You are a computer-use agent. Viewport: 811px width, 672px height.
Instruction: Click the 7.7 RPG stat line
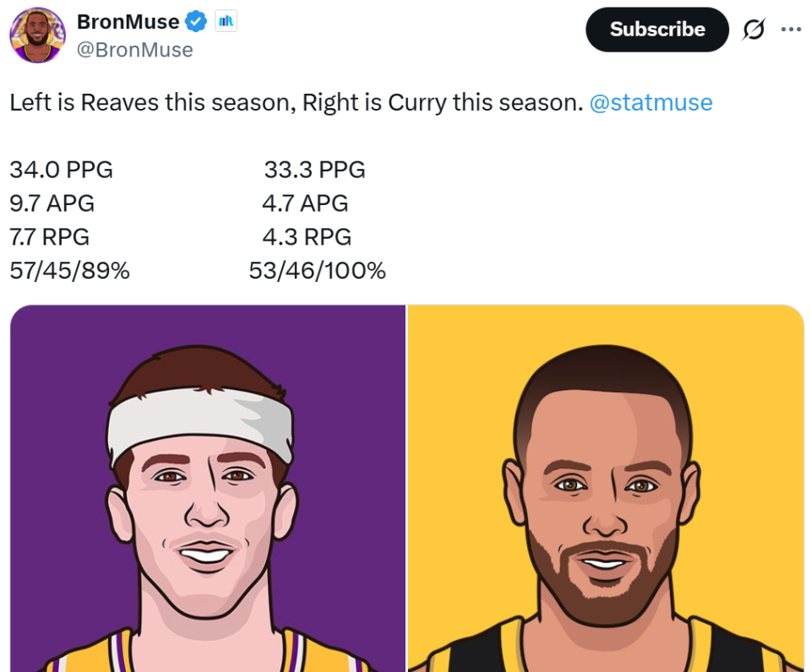click(50, 237)
